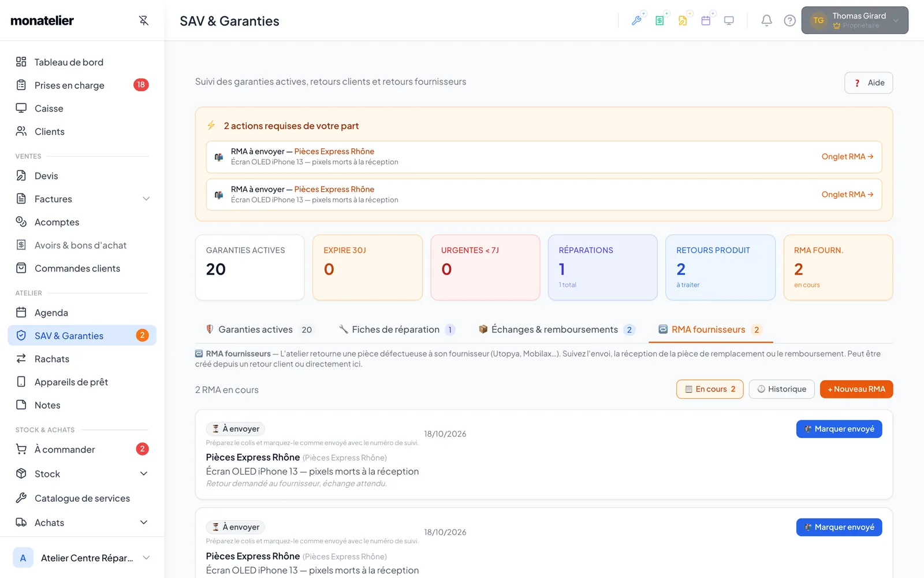The height and width of the screenshot is (578, 924).
Task: Click the purple calendar quick-add icon
Action: pyautogui.click(x=706, y=21)
